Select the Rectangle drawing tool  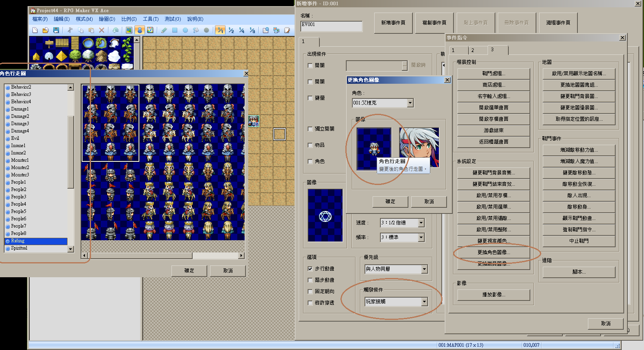pos(175,30)
